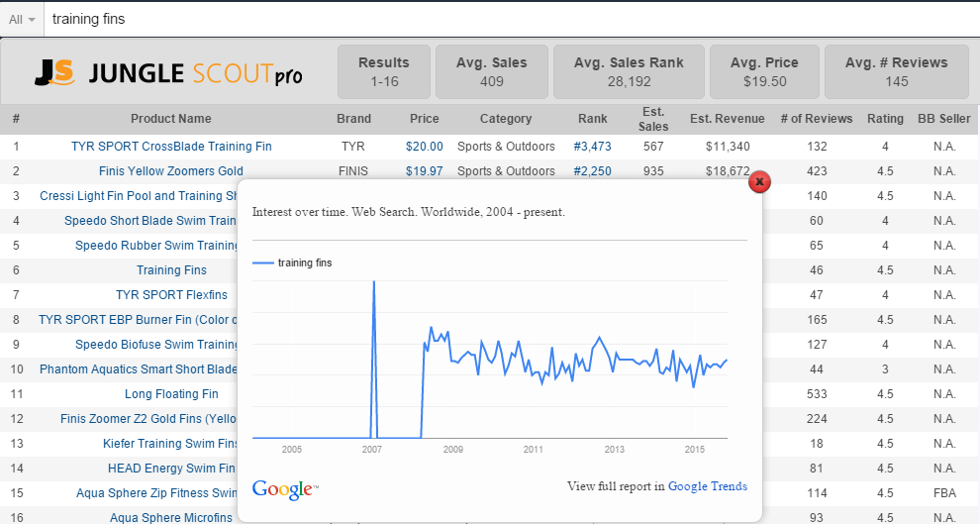Click the Jungle Scout Pro logo

click(168, 73)
